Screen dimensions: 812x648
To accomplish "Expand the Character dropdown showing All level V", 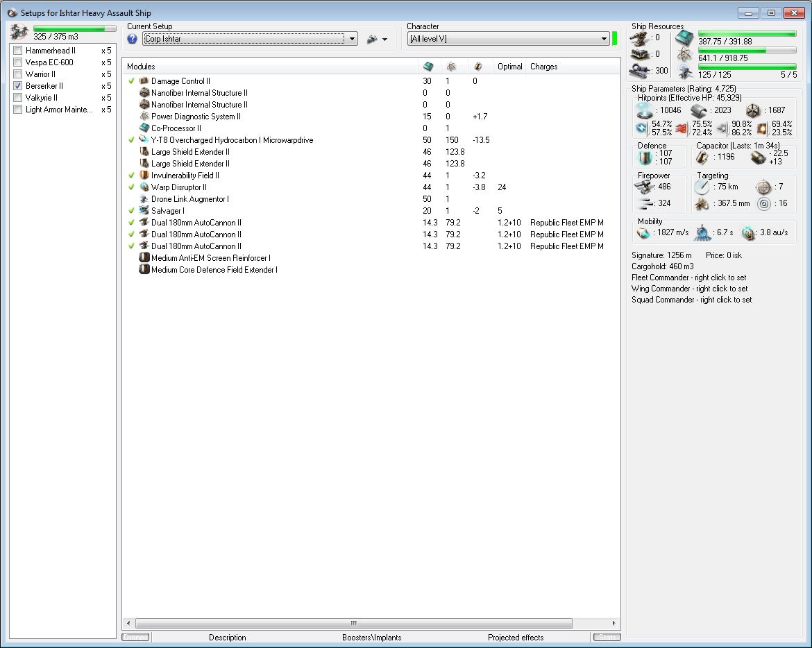I will coord(604,39).
